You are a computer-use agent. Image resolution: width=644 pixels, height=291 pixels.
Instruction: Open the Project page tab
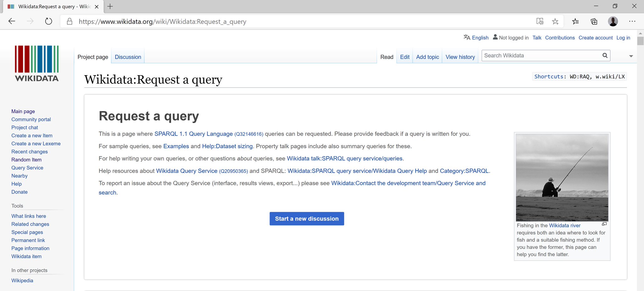[x=93, y=57]
